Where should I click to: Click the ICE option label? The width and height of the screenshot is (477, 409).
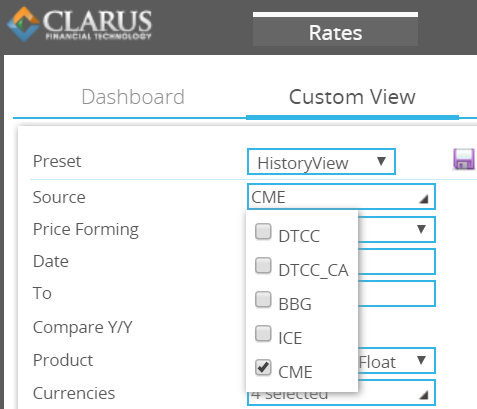[x=290, y=338]
